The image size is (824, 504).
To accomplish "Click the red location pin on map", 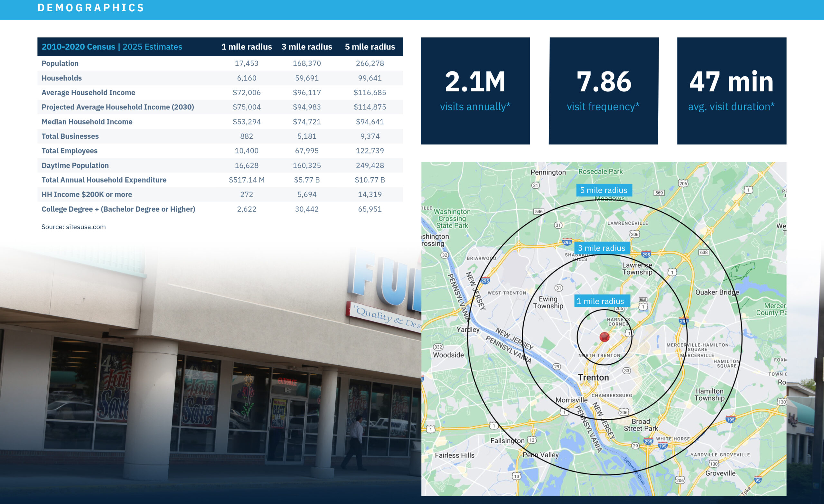I will pyautogui.click(x=604, y=337).
